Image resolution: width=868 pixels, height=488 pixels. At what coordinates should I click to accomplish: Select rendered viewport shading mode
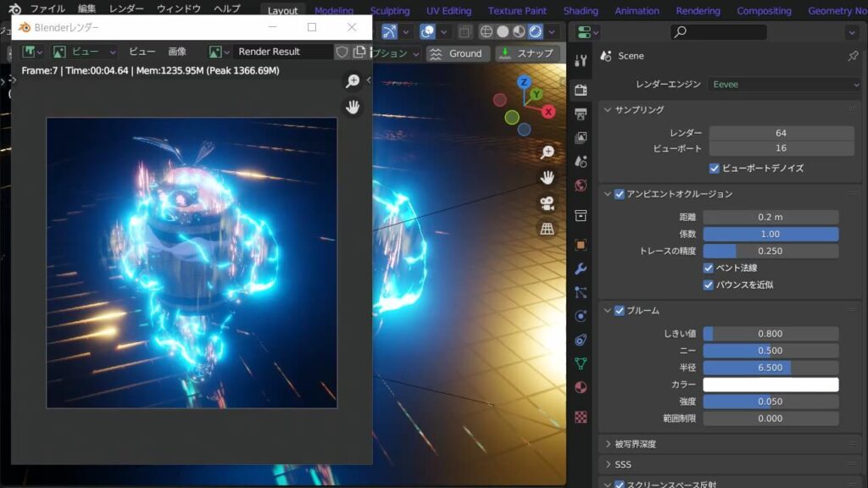(536, 31)
